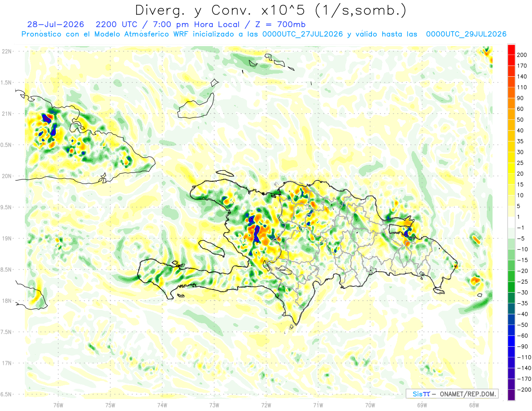Click the '9.5N' axis label
This screenshot has width=532, height=411.
point(6,207)
